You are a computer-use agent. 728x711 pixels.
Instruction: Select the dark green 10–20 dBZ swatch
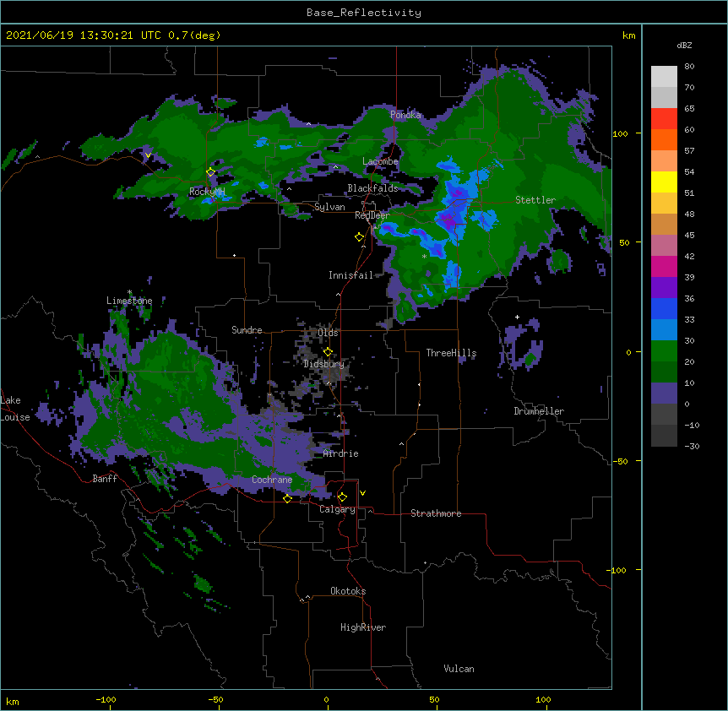coord(664,372)
